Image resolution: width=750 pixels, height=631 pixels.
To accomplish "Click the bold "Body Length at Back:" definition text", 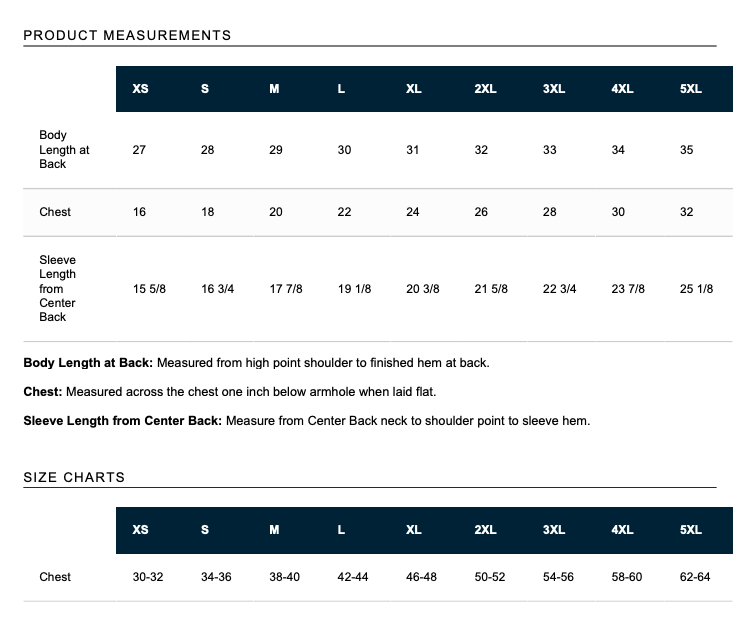I will 88,363.
